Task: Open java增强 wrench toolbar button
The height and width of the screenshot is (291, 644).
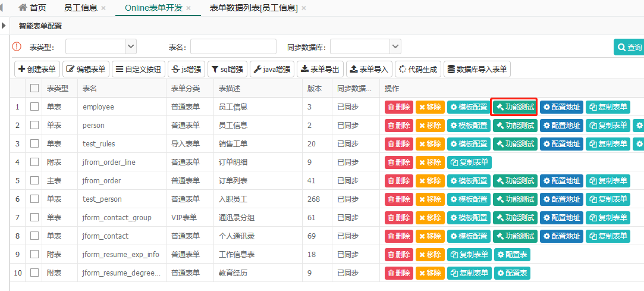Action: click(272, 70)
